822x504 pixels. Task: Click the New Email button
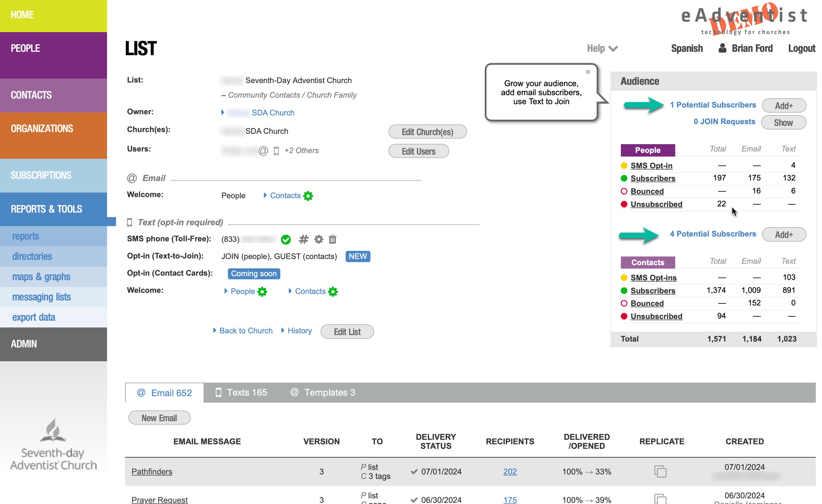coord(159,418)
